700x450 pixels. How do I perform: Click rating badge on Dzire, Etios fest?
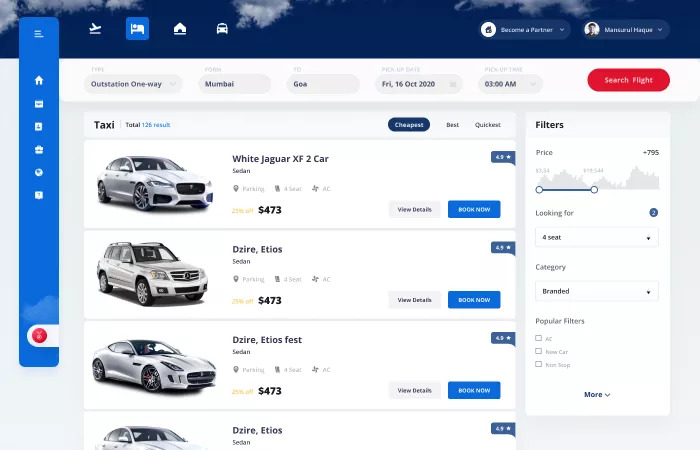pyautogui.click(x=503, y=338)
